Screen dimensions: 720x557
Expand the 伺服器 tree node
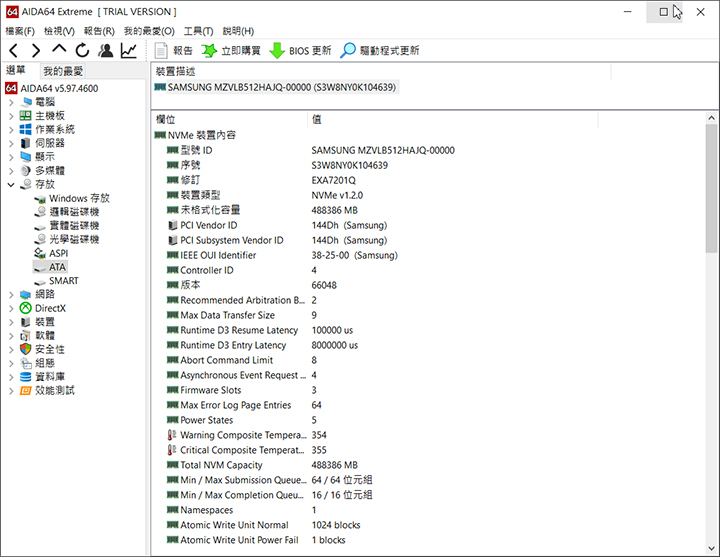click(11, 143)
